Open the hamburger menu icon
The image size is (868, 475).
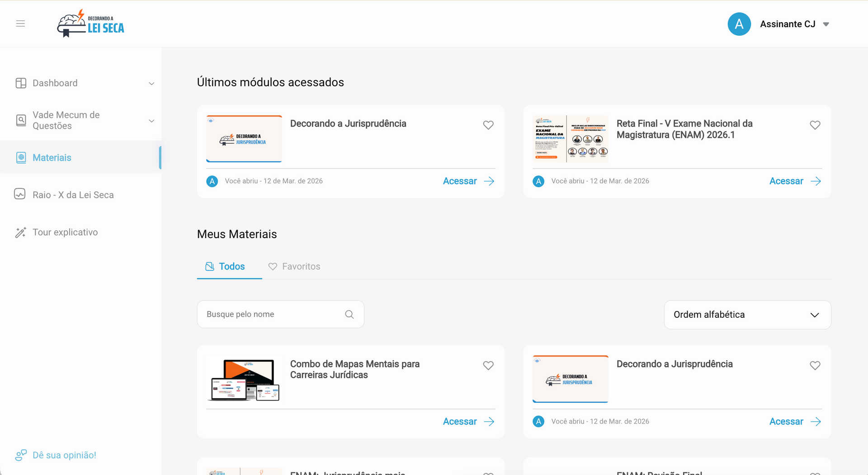(20, 24)
